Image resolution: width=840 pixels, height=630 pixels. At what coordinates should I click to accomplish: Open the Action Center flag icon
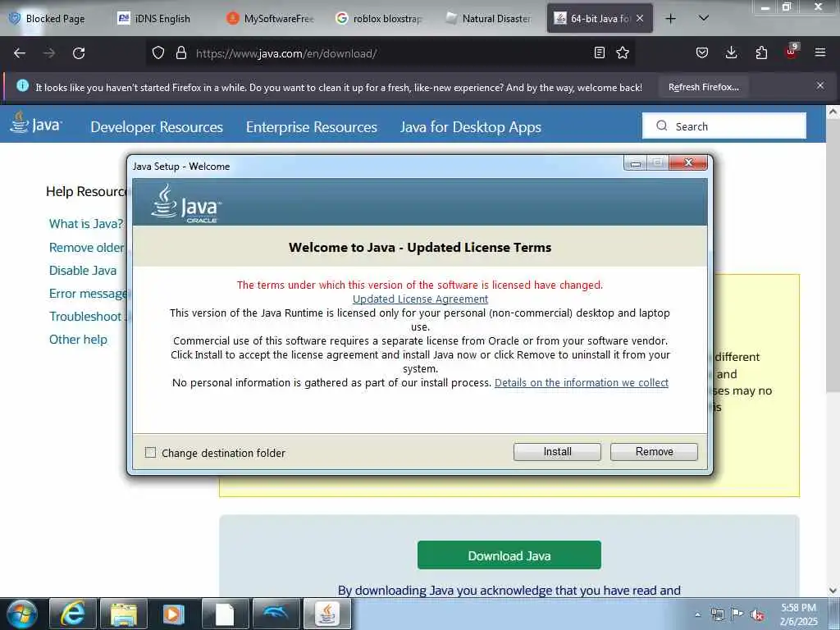(737, 614)
